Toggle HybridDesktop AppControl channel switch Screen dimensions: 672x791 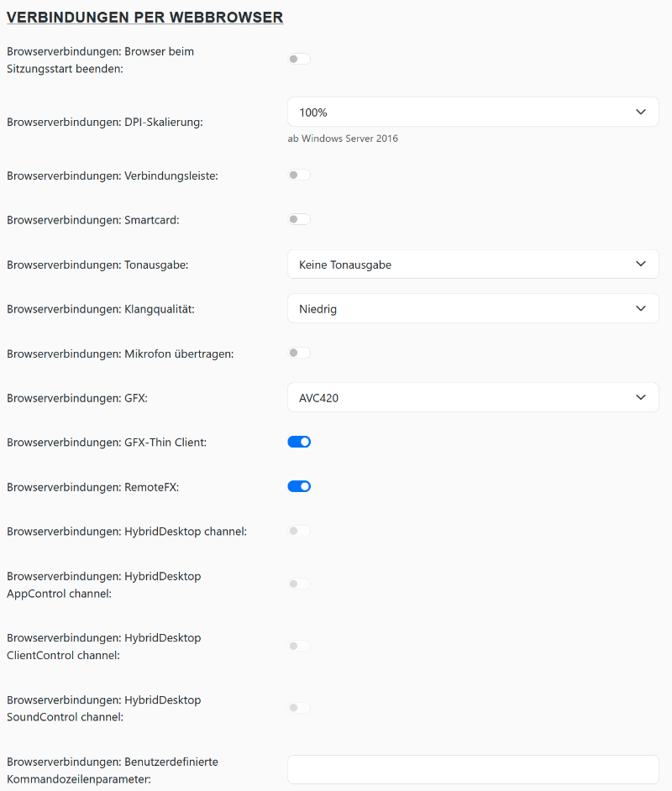pyautogui.click(x=299, y=584)
